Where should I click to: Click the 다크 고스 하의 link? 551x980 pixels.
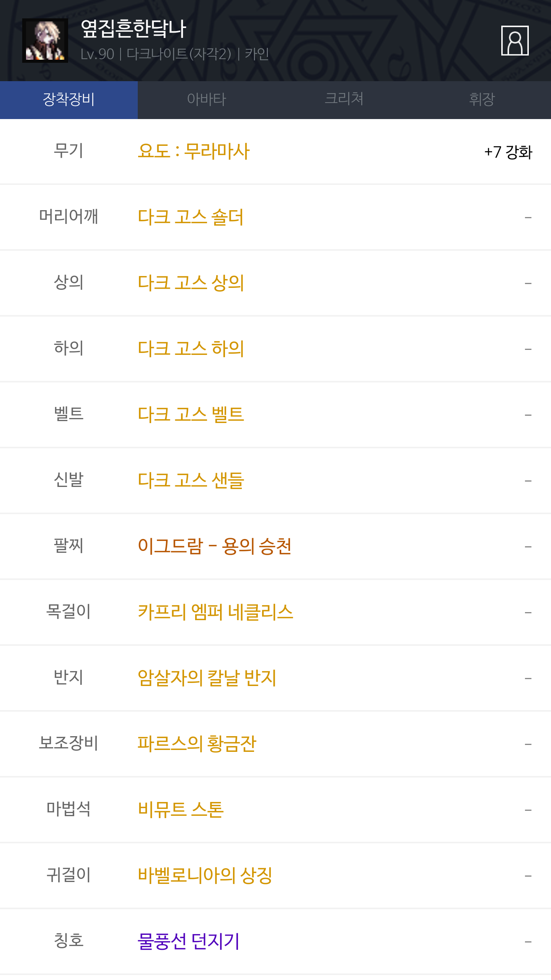coord(191,349)
